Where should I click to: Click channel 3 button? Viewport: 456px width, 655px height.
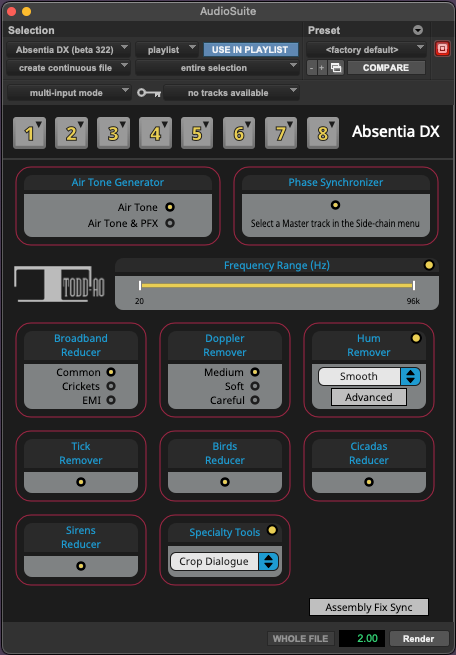pyautogui.click(x=113, y=133)
